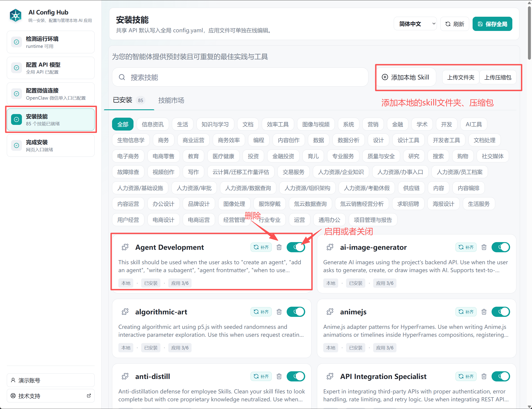Open the 技术支持 link
This screenshot has width=532, height=409.
click(51, 396)
